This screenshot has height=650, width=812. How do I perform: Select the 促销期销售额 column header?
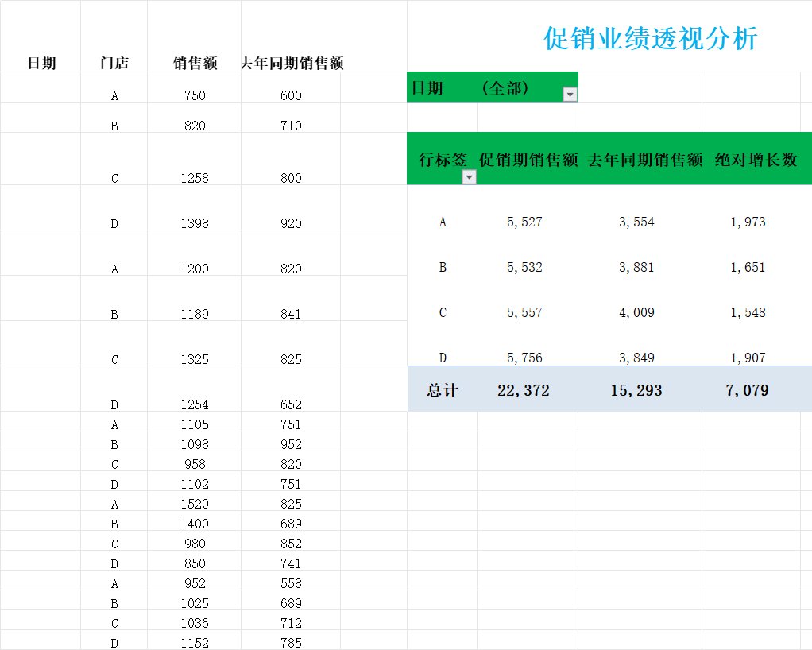coord(527,158)
